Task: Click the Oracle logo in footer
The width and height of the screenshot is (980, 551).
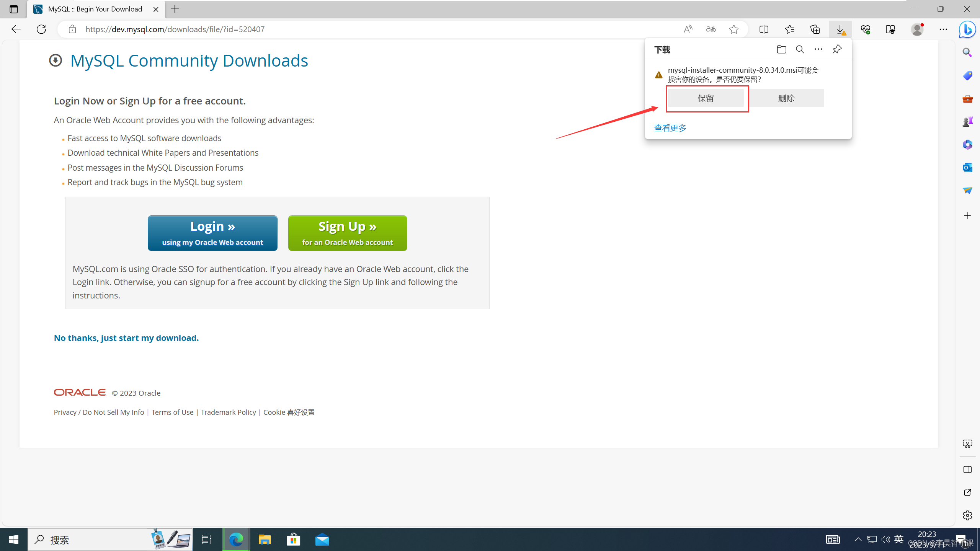Action: coord(80,393)
